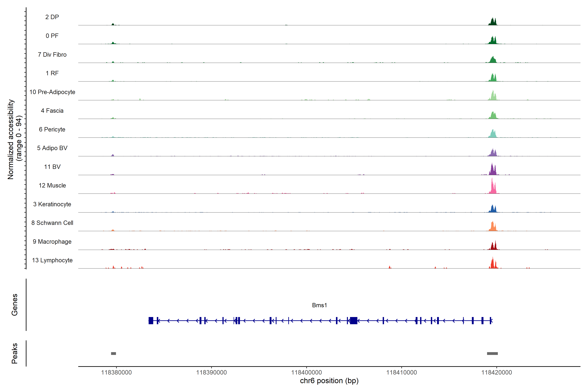Click the dark green 2 DP coverage peak
Image resolution: width=588 pixels, height=392 pixels.
coord(492,22)
